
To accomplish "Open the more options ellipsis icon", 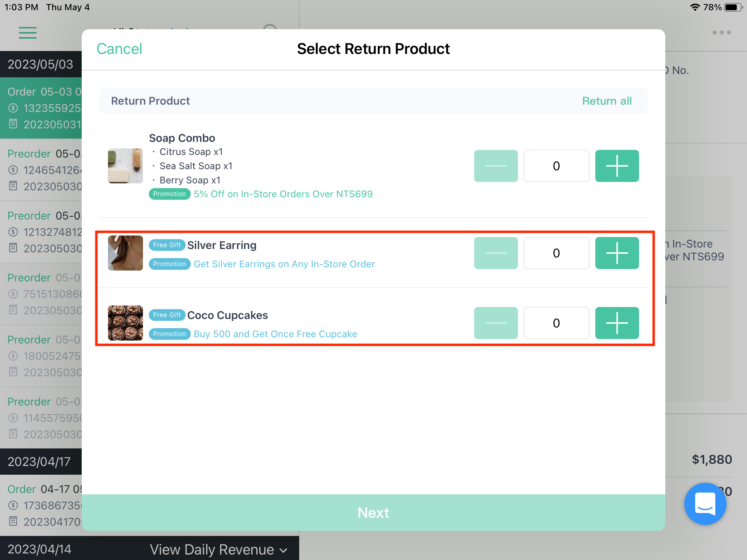I will tap(721, 33).
